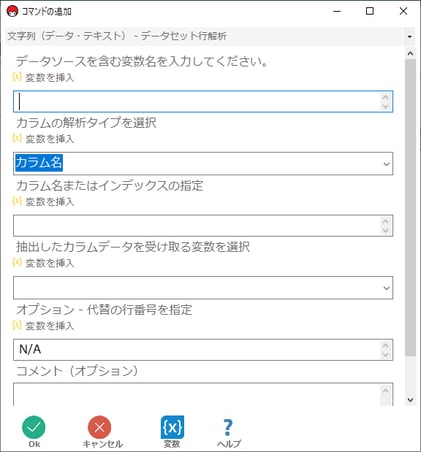The height and width of the screenshot is (452, 421).
Task: Click the down arrow of dialog scrollbar
Action: pos(410,400)
